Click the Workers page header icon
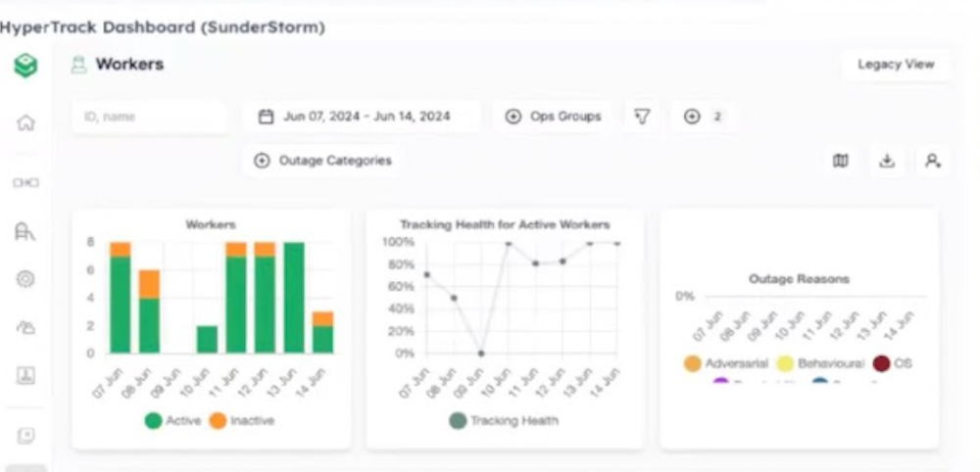Viewport: 980px width, 472px height. (78, 65)
